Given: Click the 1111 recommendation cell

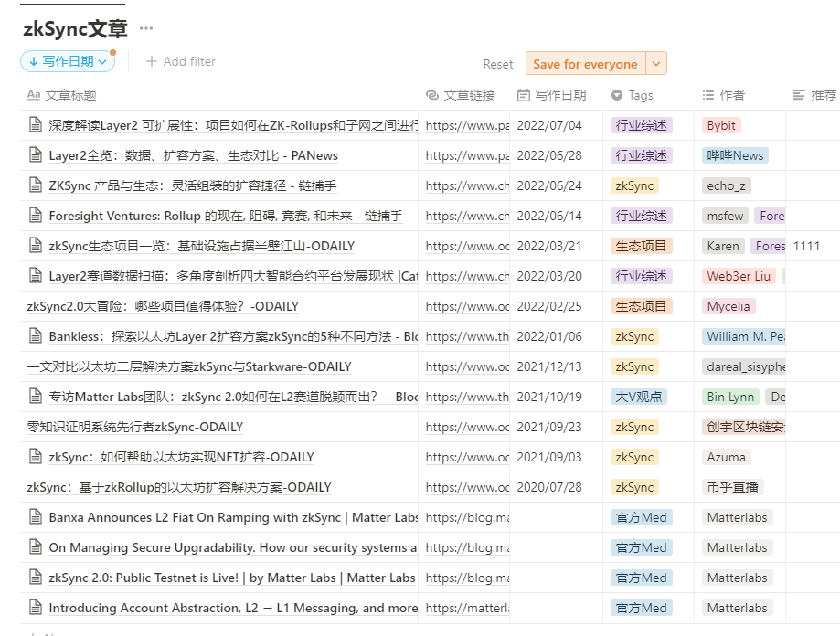Looking at the screenshot, I should pyautogui.click(x=813, y=246).
